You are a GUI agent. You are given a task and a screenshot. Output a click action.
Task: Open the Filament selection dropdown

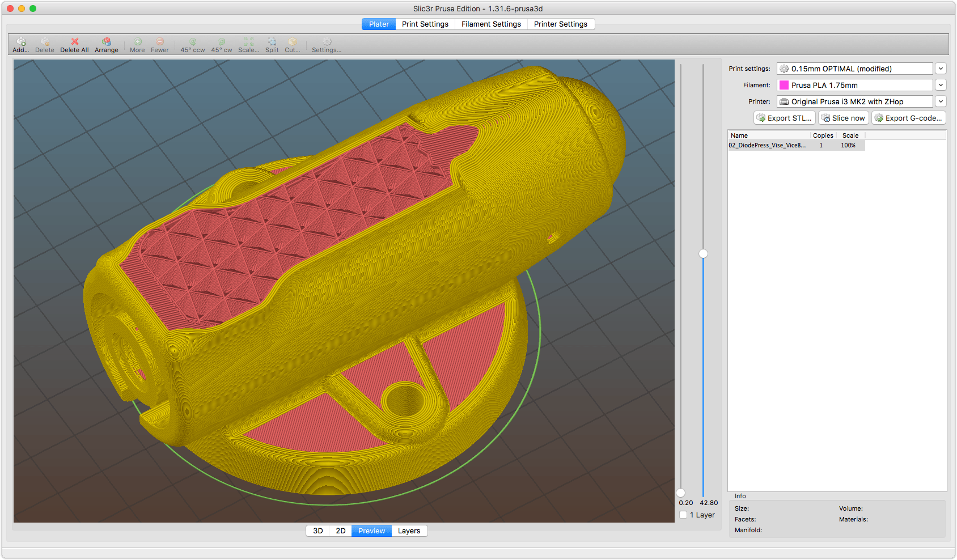click(x=941, y=84)
